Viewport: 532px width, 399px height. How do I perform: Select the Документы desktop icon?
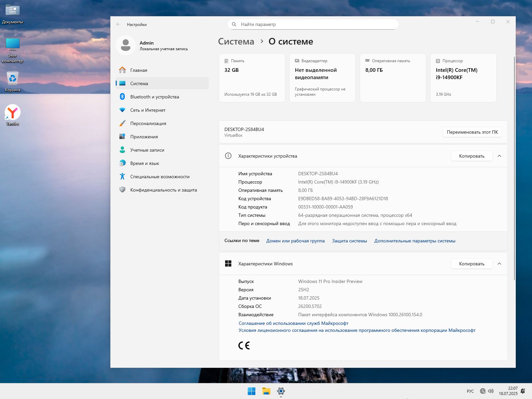click(13, 15)
